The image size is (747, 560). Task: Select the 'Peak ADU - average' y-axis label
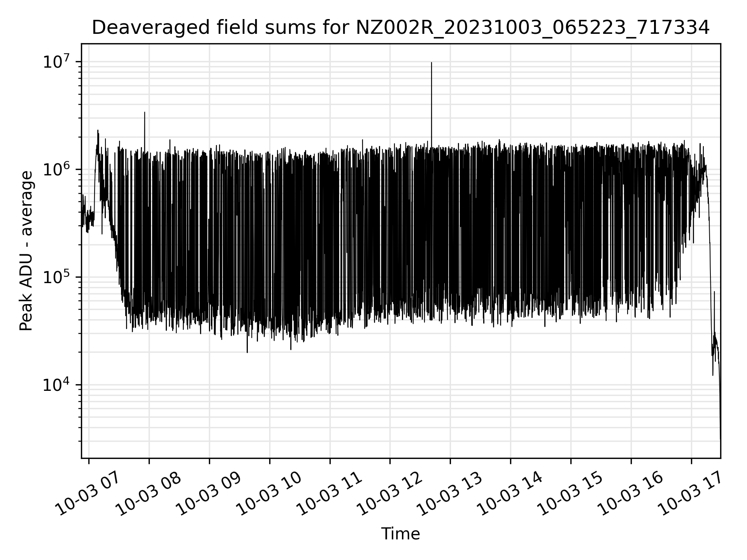click(x=26, y=251)
